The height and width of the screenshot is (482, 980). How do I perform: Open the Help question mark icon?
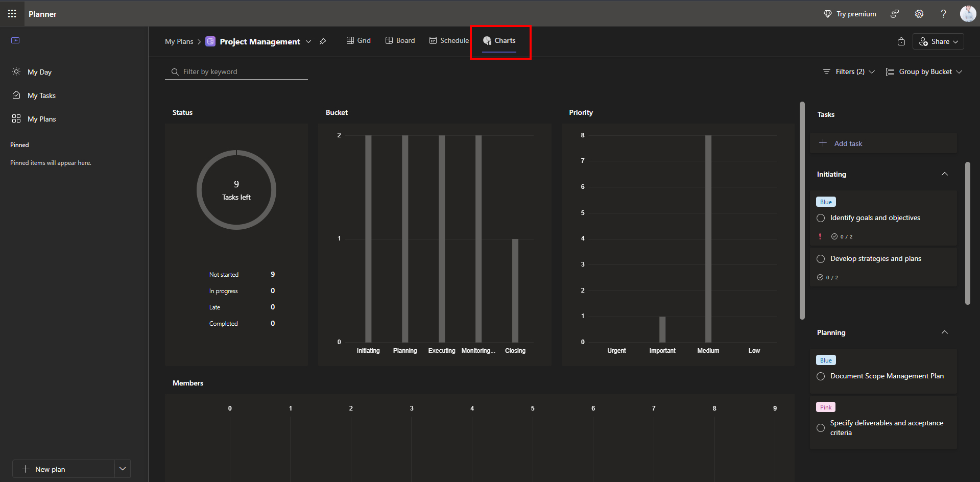tap(943, 14)
